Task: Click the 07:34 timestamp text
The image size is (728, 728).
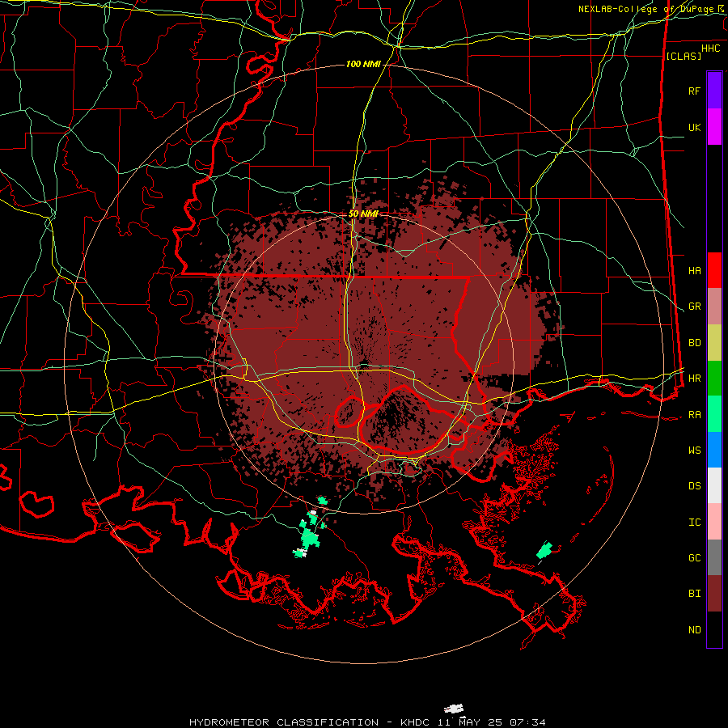Action: 527,722
